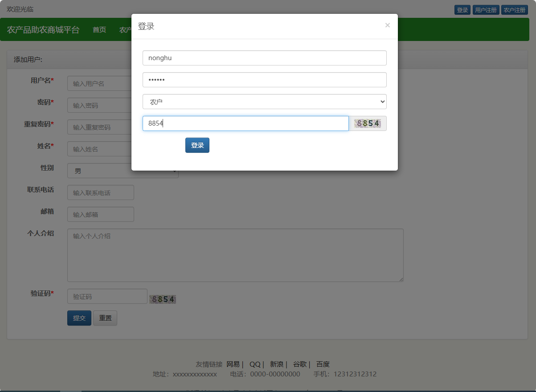
Task: Click the 提交 submit button on the form
Action: pyautogui.click(x=79, y=318)
